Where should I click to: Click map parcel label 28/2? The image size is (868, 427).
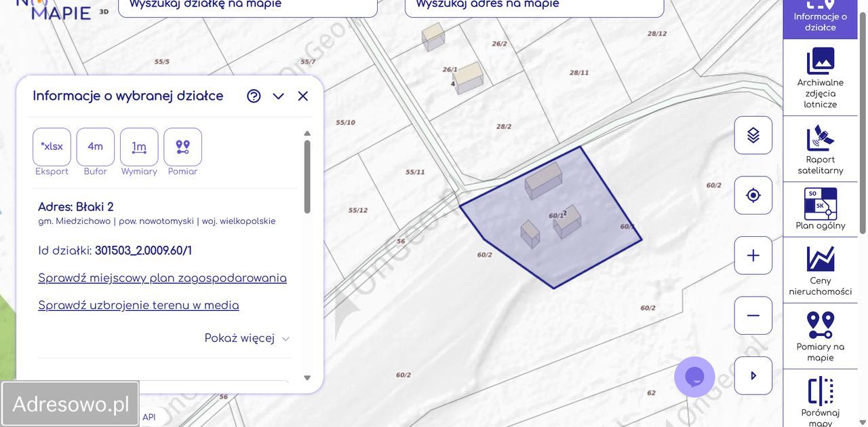pos(504,126)
